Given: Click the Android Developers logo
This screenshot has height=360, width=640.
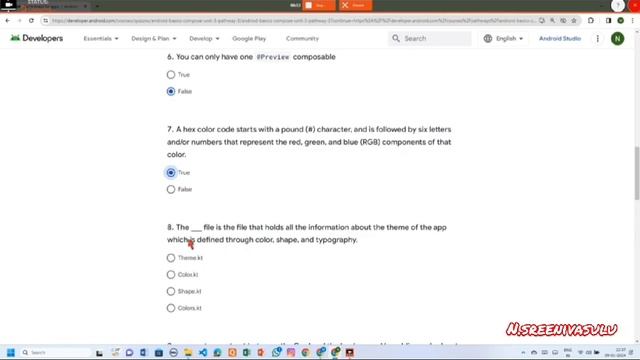Looking at the screenshot, I should click(x=15, y=38).
